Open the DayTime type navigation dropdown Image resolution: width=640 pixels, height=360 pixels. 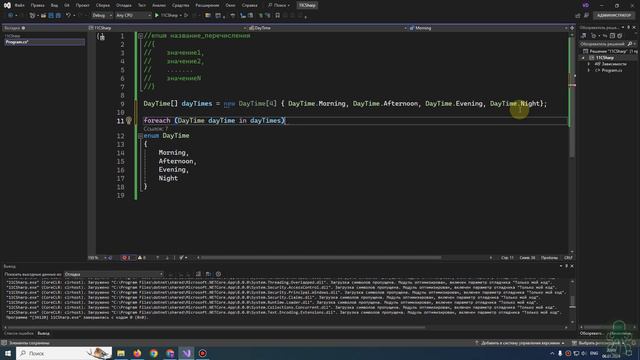coord(328,28)
